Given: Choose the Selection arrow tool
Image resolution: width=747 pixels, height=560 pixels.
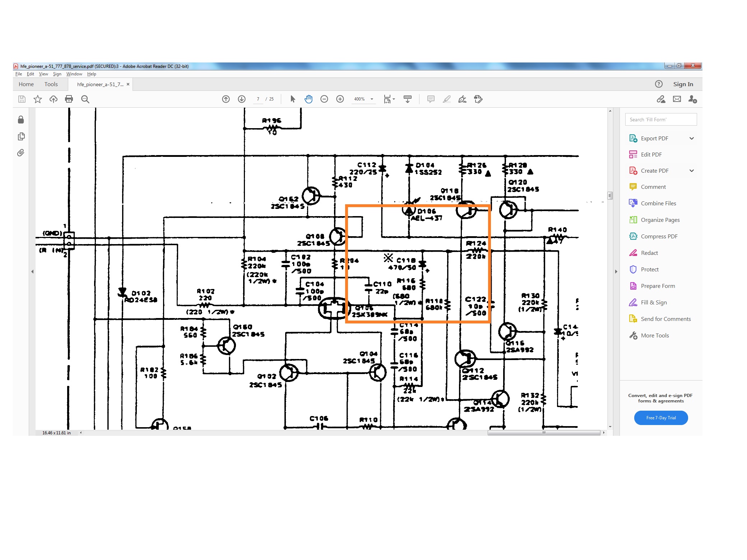Looking at the screenshot, I should pyautogui.click(x=293, y=99).
